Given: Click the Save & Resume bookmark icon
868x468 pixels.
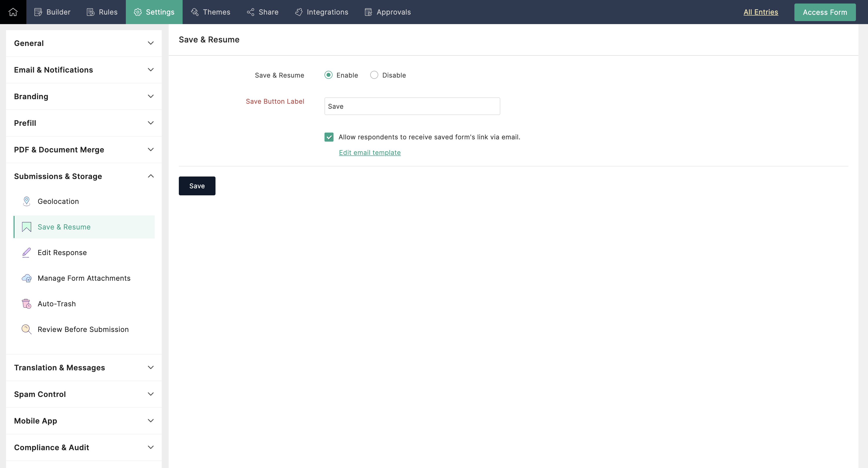Looking at the screenshot, I should coord(27,226).
